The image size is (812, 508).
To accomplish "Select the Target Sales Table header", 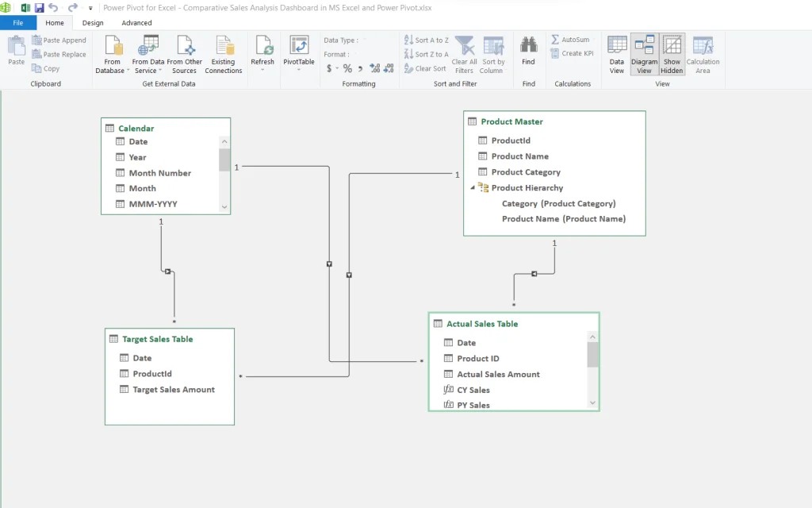I will pos(170,339).
